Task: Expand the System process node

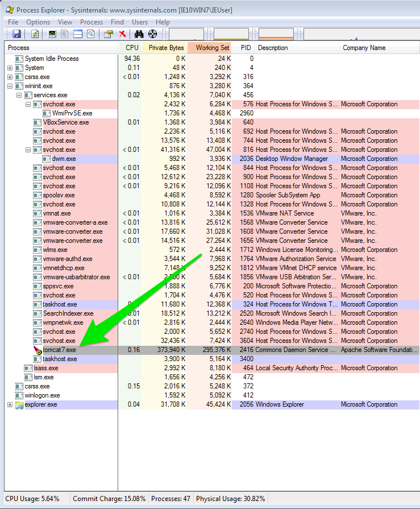Action: [x=10, y=68]
